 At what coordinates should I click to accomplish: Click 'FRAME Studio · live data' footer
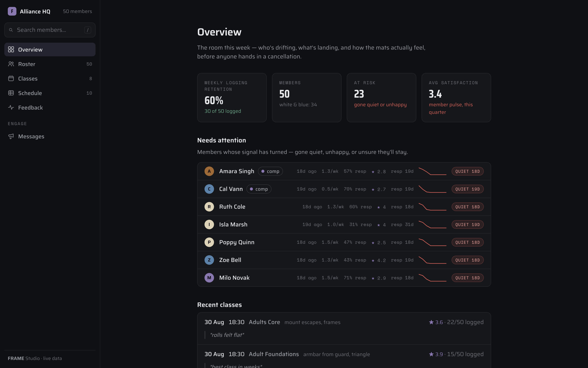[35, 358]
